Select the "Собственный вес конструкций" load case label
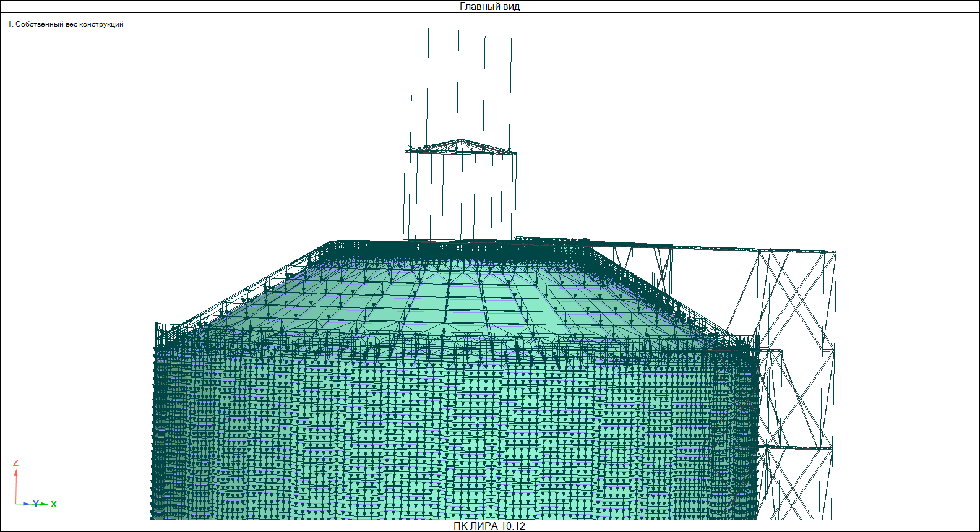The height and width of the screenshot is (532, 980). click(x=66, y=24)
